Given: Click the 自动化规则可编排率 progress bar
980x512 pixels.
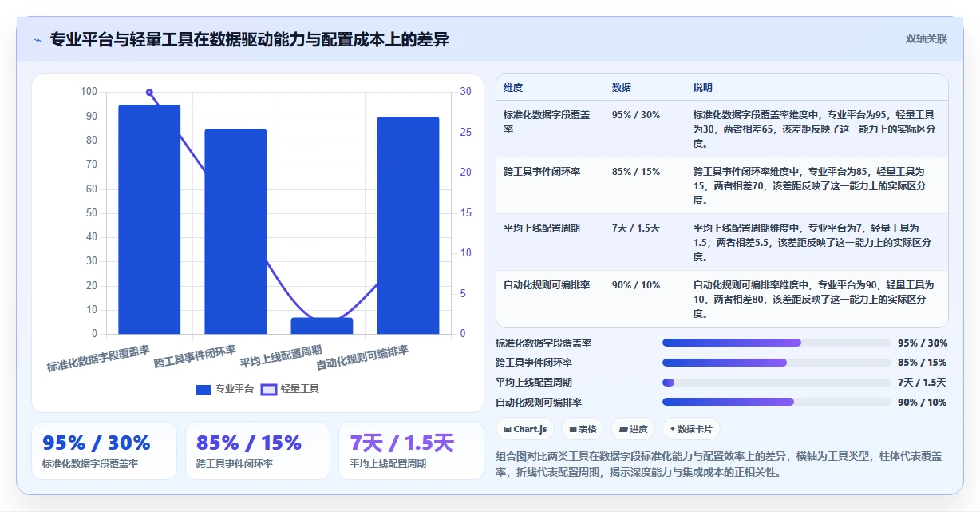Looking at the screenshot, I should [776, 402].
